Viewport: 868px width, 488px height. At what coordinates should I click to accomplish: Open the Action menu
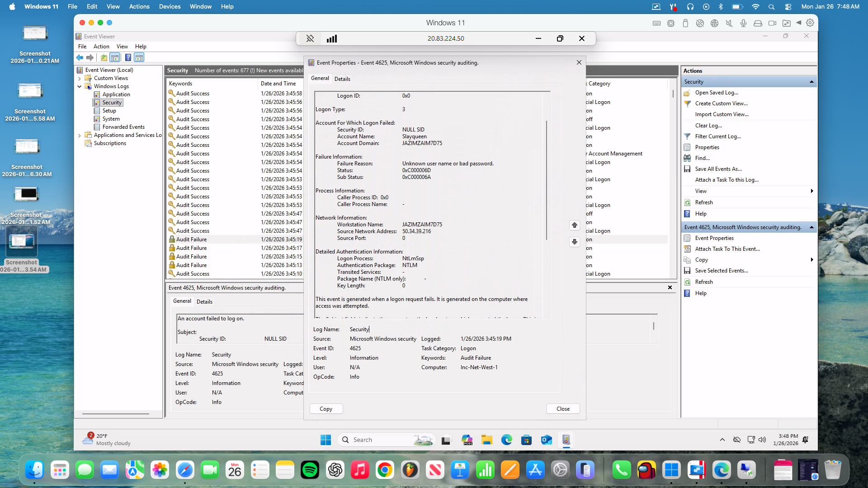click(x=101, y=47)
